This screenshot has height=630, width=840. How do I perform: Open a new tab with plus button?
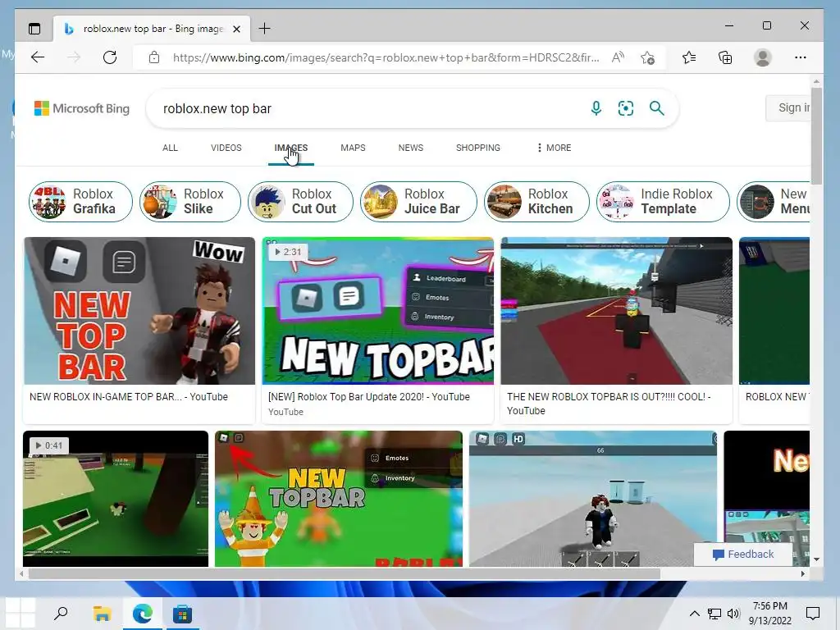click(265, 29)
